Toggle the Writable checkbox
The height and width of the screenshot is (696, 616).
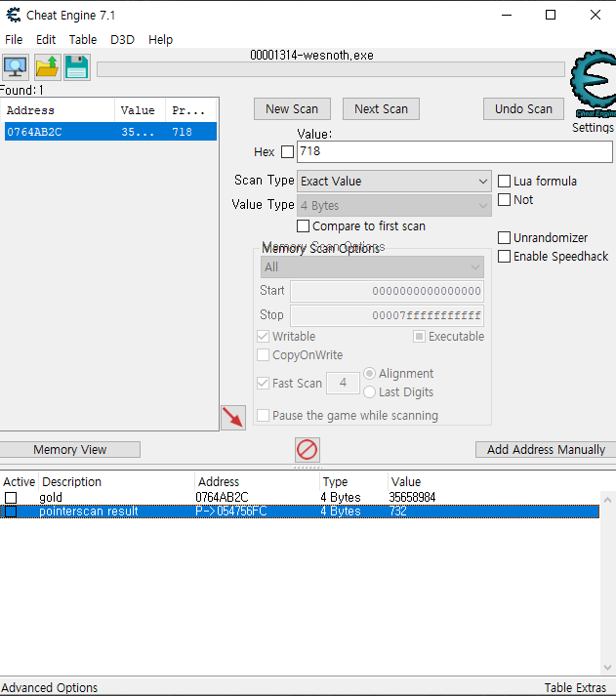coord(263,336)
